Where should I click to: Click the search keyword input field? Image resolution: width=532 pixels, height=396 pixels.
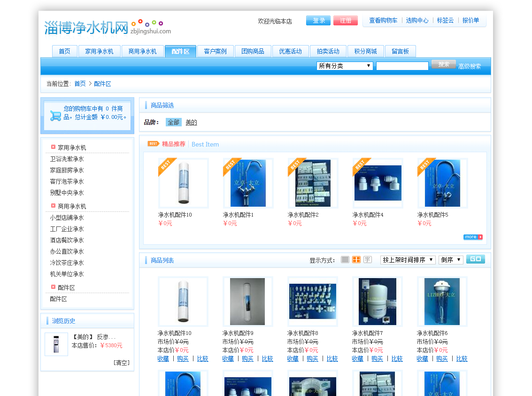coord(402,66)
